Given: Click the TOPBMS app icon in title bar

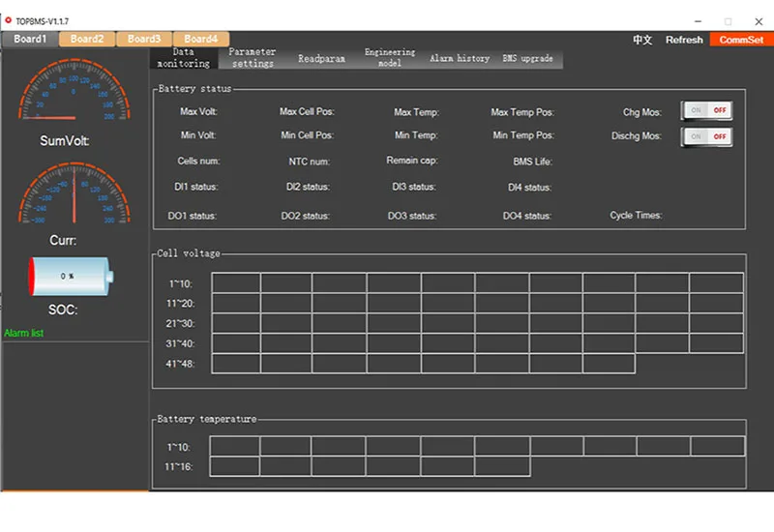Looking at the screenshot, I should [x=8, y=20].
